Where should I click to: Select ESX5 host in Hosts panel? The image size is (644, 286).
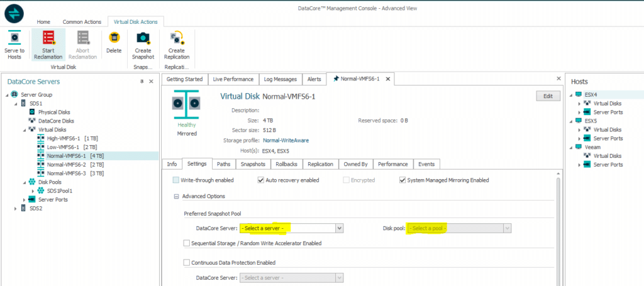591,121
